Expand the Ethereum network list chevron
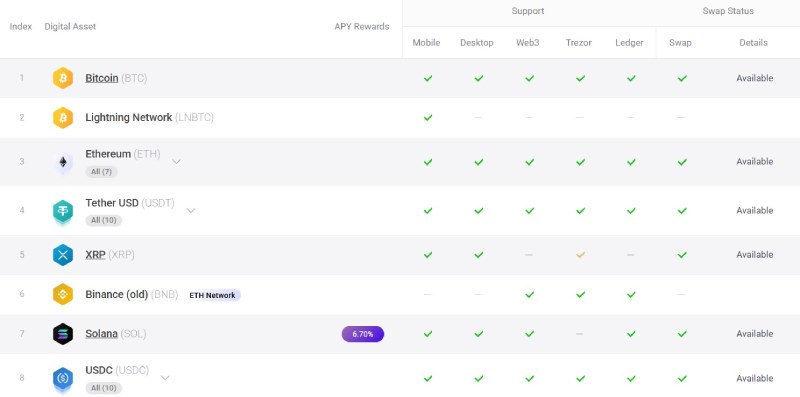 tap(176, 161)
